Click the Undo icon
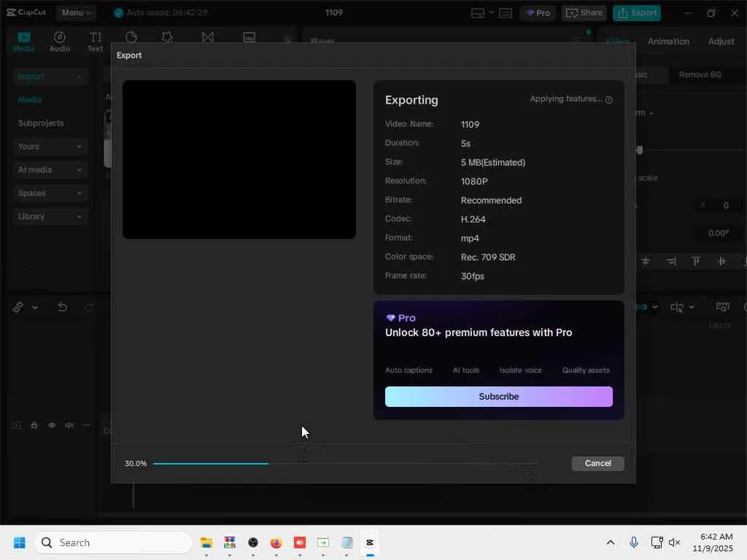Screen dimensions: 747x560 pyautogui.click(x=63, y=307)
